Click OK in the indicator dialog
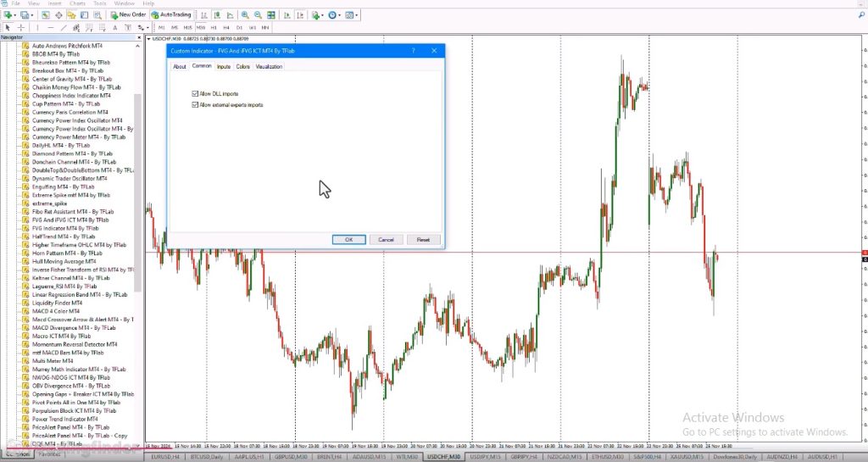This screenshot has height=462, width=868. tap(348, 240)
